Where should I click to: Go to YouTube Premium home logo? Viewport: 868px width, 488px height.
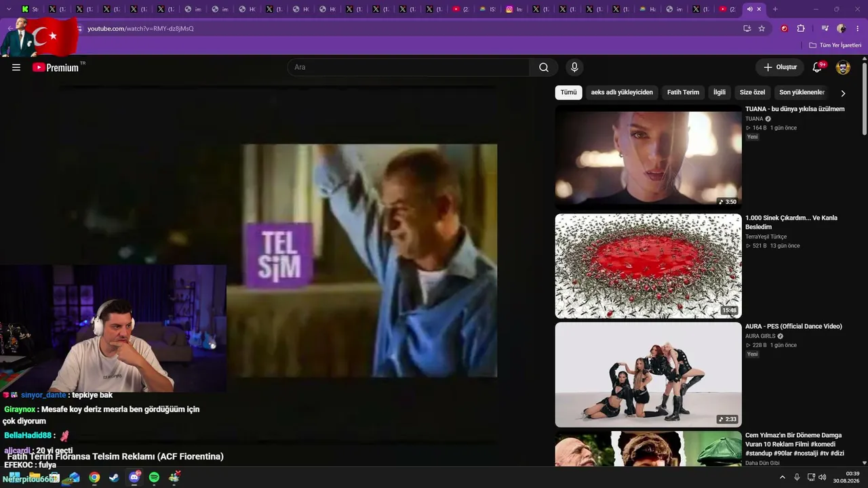point(56,67)
